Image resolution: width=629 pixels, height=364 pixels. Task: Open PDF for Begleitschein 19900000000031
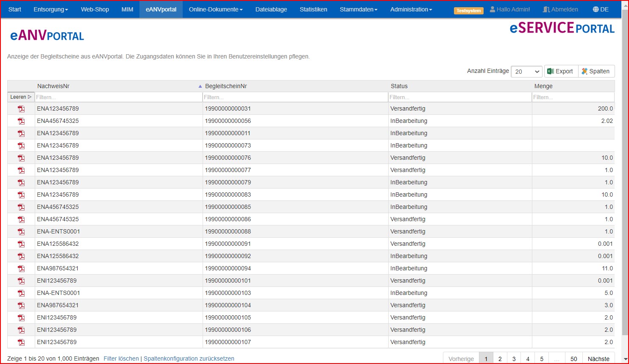(x=21, y=109)
